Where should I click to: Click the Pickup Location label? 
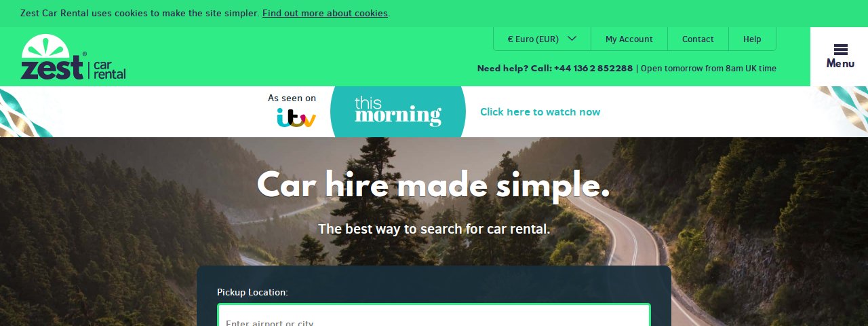pyautogui.click(x=252, y=292)
